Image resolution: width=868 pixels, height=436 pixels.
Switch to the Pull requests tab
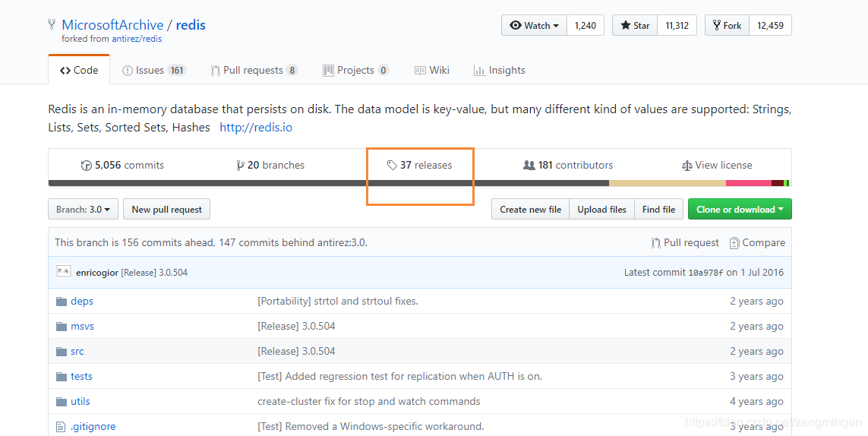pyautogui.click(x=254, y=71)
